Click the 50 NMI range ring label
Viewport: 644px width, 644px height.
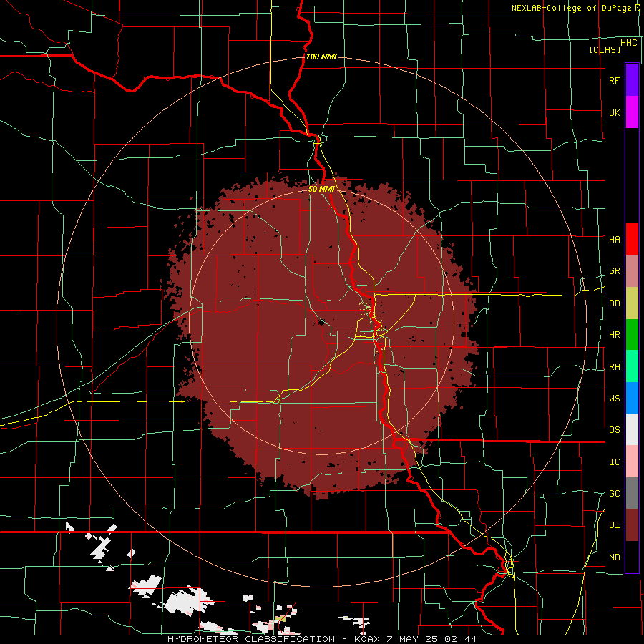point(321,189)
